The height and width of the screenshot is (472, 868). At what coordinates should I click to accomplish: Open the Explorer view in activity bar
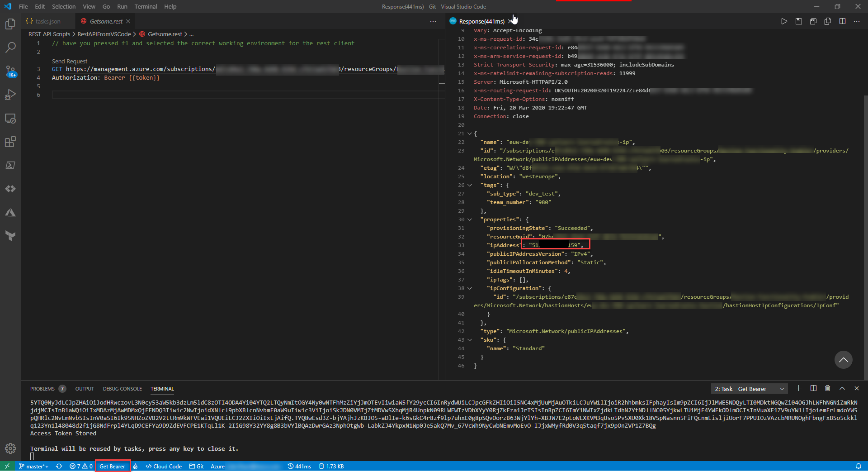[x=10, y=24]
